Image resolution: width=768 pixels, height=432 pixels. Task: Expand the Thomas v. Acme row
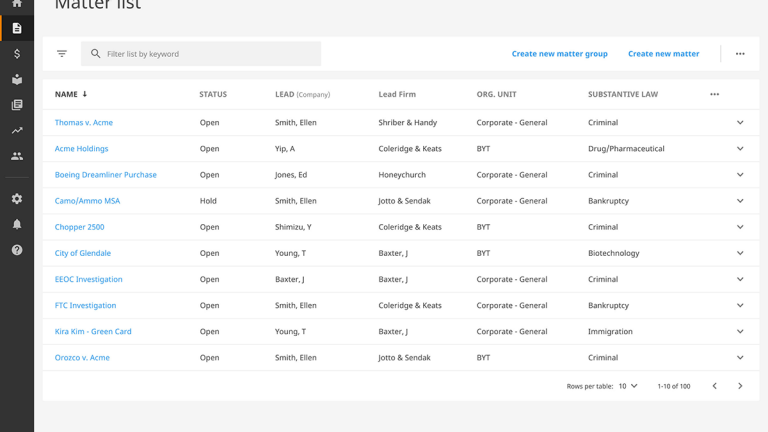coord(740,122)
